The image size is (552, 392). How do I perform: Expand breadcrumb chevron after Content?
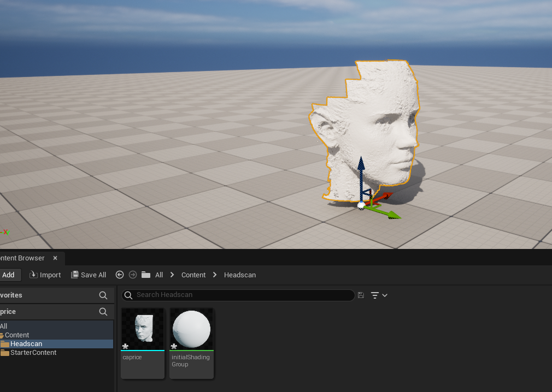[x=215, y=275]
